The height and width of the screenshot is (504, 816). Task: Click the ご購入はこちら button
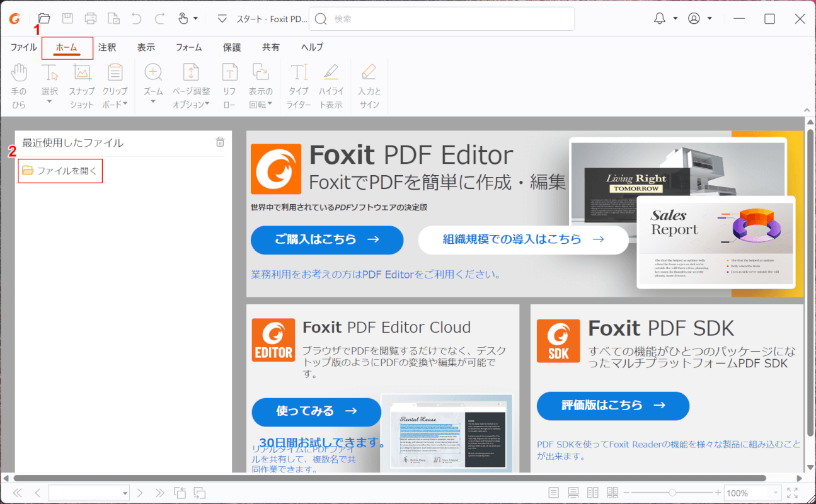point(327,239)
